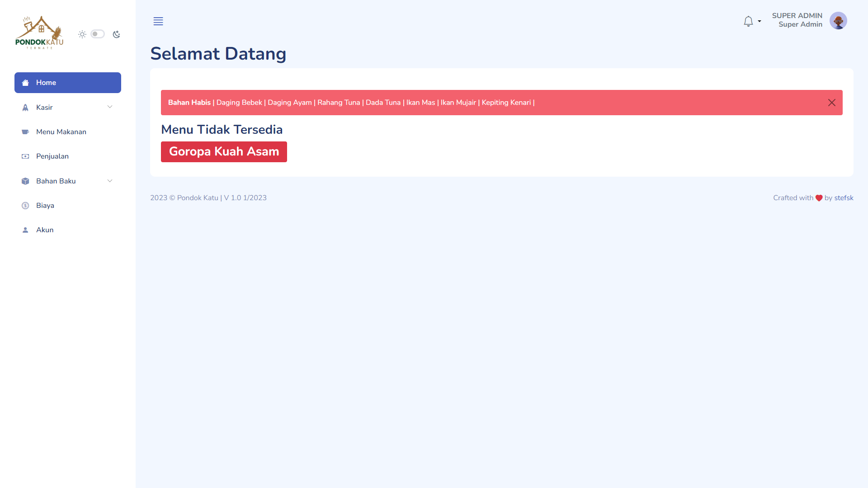This screenshot has width=868, height=488.
Task: Click the Bahan Baku box icon
Action: (x=25, y=181)
